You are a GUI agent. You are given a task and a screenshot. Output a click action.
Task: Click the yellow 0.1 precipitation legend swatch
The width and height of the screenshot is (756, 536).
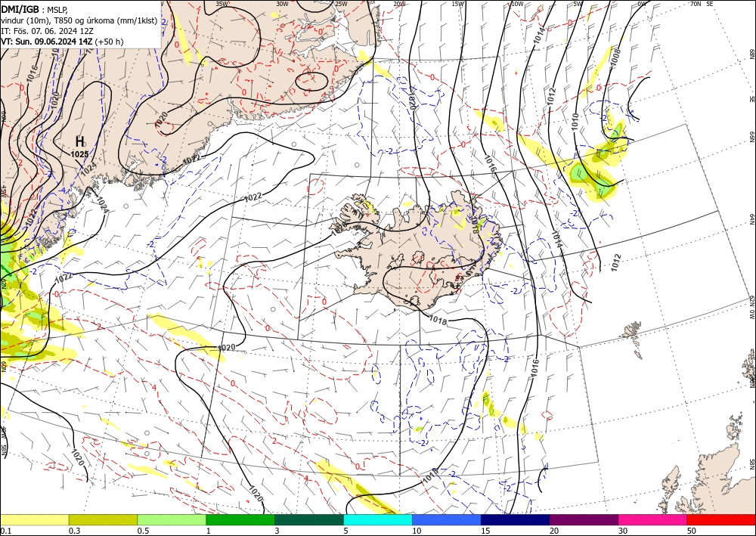pos(34,519)
